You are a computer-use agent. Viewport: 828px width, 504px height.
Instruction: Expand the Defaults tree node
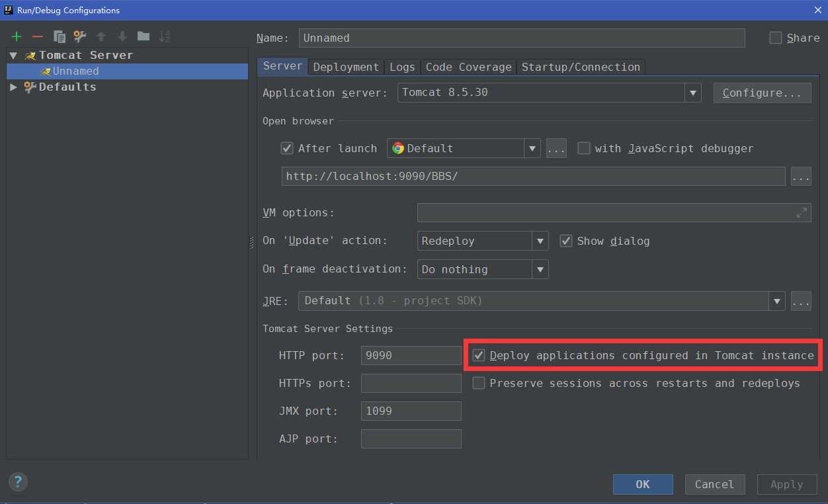(13, 87)
